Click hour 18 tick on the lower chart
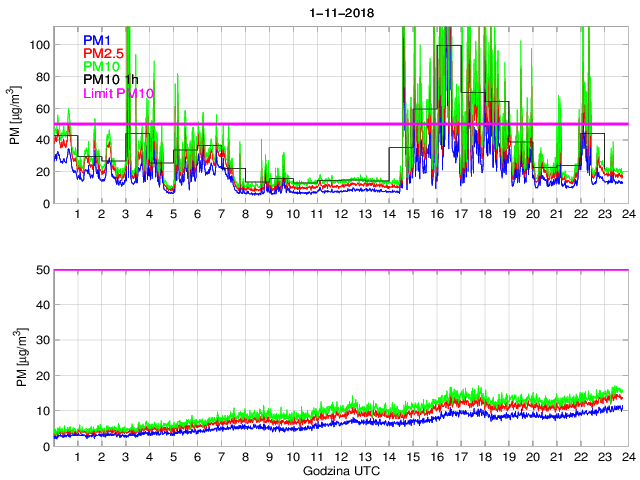 [x=483, y=457]
